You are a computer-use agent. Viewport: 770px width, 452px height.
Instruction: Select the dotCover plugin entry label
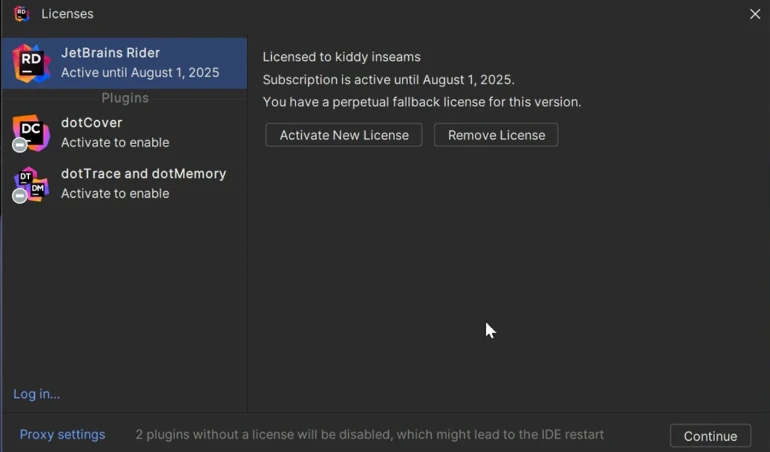coord(92,122)
